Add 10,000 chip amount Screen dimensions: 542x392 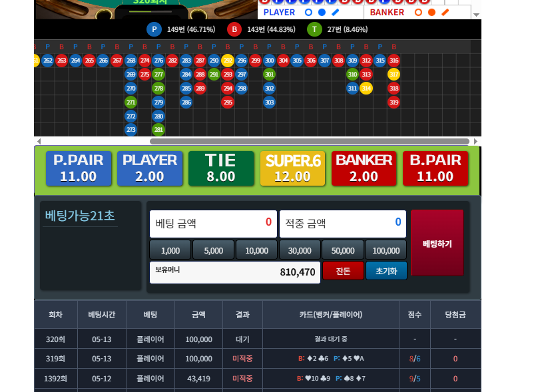coord(256,250)
